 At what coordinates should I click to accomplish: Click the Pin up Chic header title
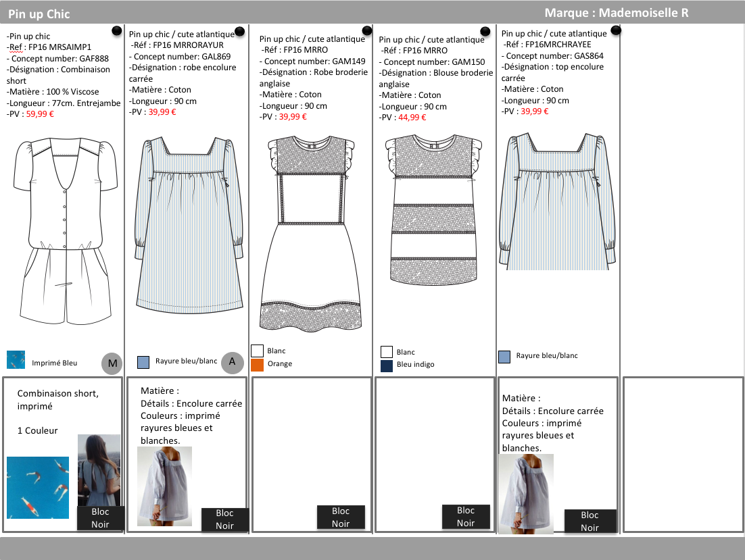(39, 14)
